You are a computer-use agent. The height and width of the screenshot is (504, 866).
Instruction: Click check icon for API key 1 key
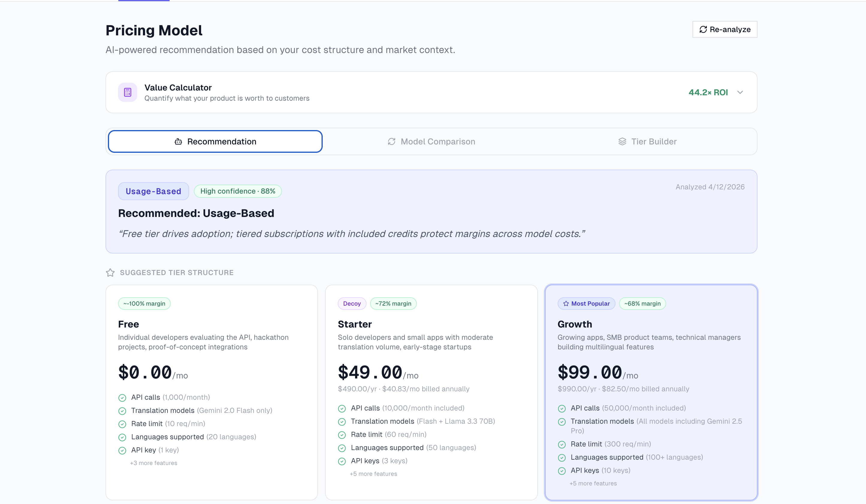click(122, 450)
